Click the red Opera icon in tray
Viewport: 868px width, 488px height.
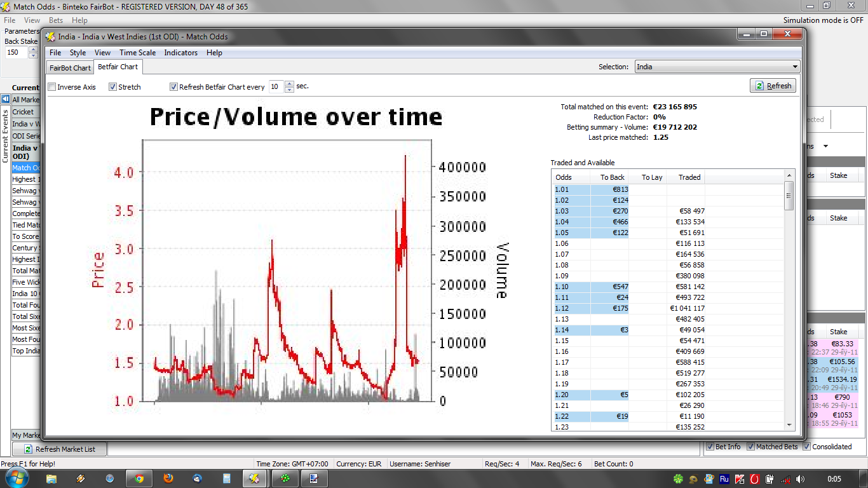point(754,479)
